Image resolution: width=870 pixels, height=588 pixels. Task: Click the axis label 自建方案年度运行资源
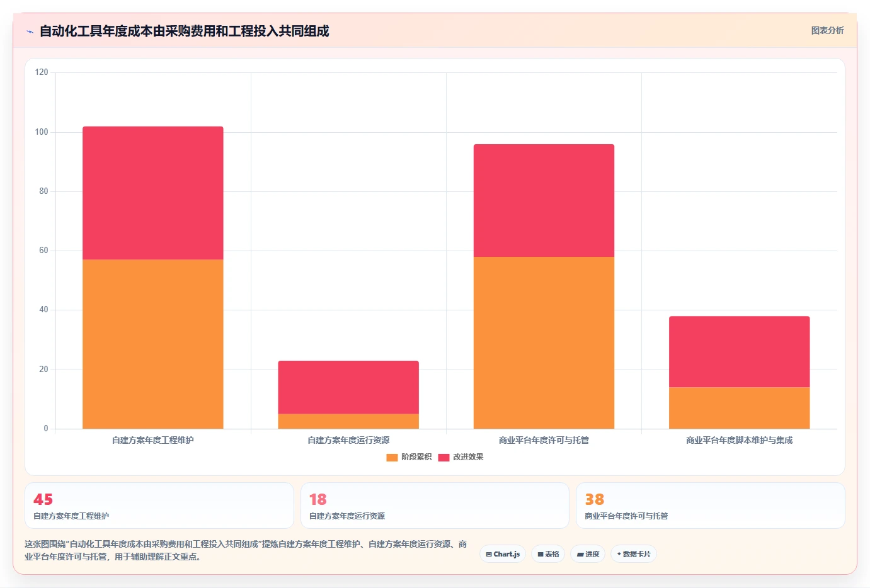pyautogui.click(x=348, y=440)
